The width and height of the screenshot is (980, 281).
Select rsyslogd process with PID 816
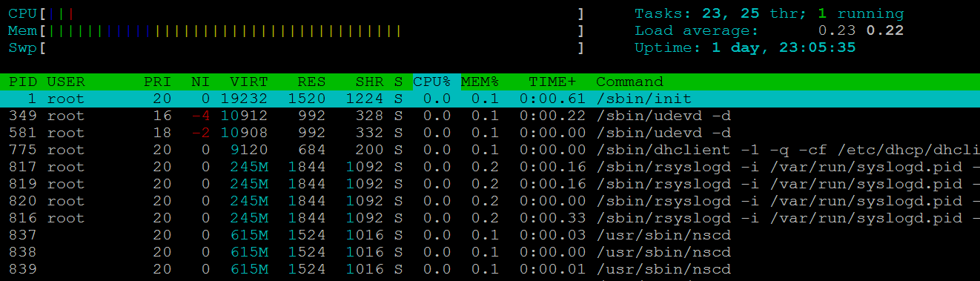[x=490, y=218]
